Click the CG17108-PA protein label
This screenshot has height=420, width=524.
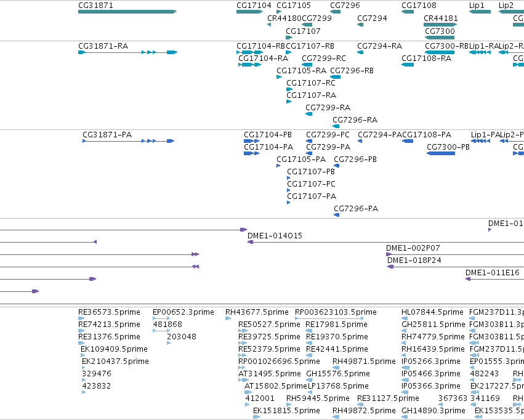427,135
